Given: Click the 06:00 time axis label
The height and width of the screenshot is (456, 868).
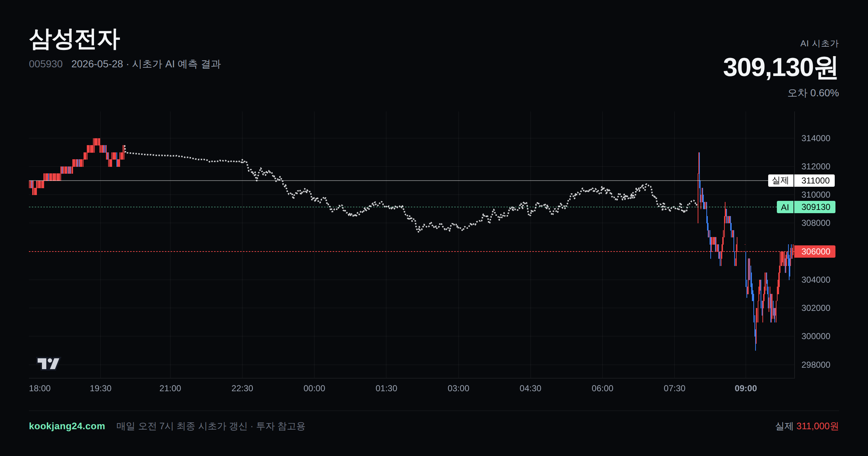Looking at the screenshot, I should (x=603, y=388).
